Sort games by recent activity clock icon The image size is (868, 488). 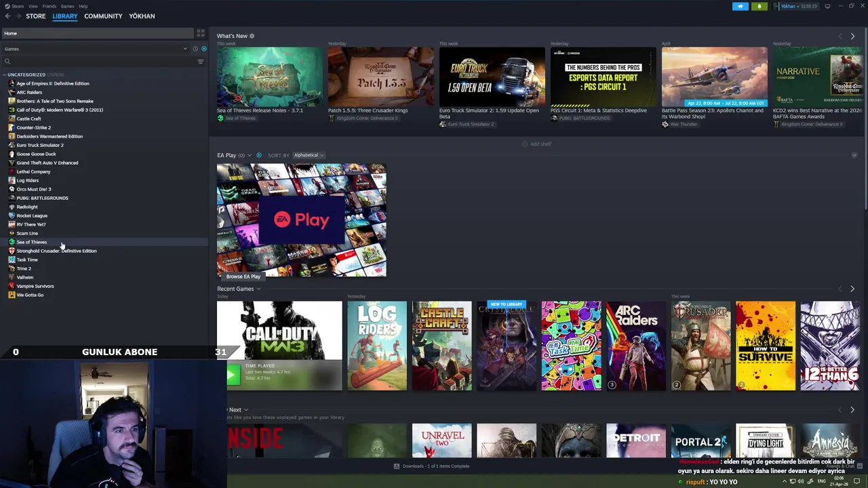[195, 49]
